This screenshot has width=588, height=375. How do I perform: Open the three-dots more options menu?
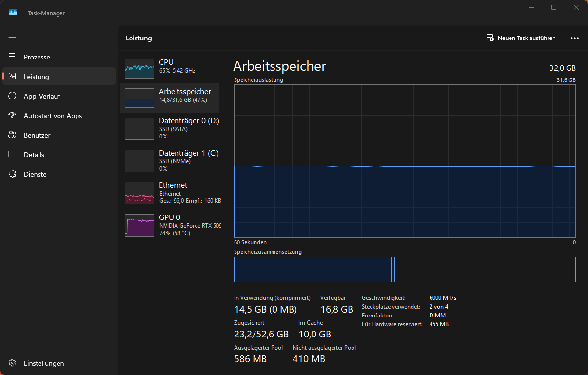tap(574, 38)
